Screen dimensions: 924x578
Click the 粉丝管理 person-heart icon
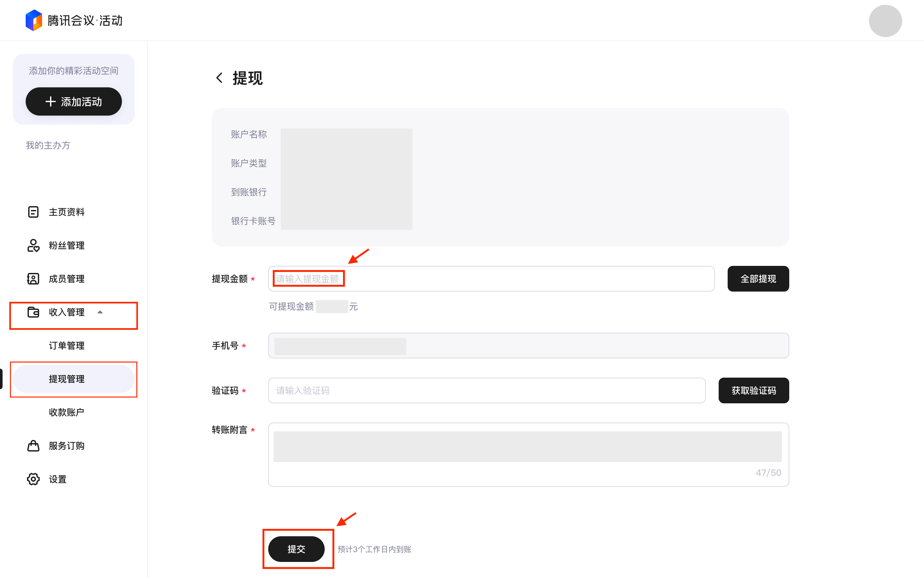coord(33,245)
